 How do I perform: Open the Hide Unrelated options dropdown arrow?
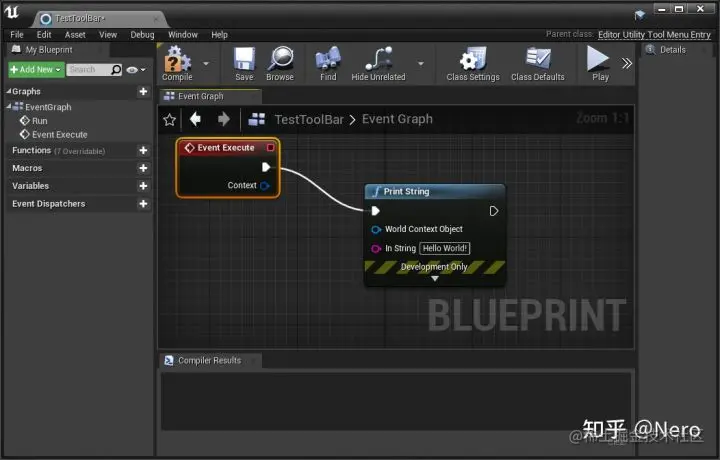421,64
